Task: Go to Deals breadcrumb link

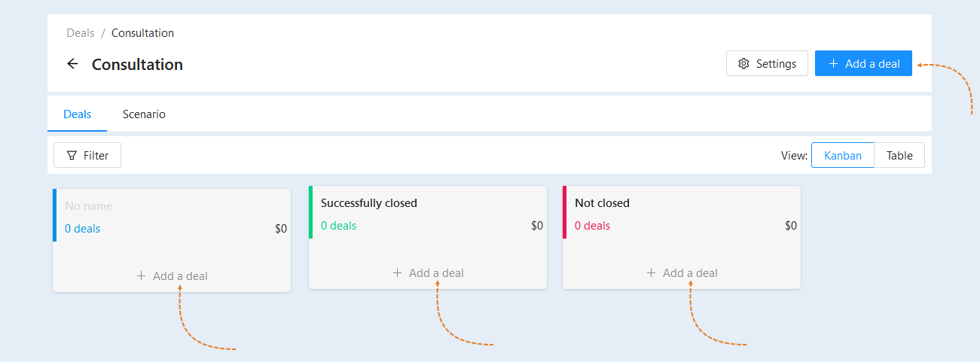Action: [x=81, y=33]
